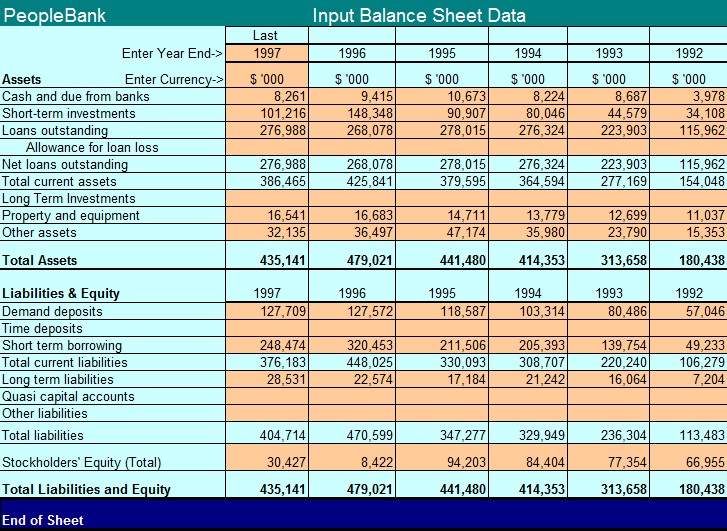Click 1993 Long term liabilities value 16,064
Viewport: 727px width, 531px height.
pos(609,380)
